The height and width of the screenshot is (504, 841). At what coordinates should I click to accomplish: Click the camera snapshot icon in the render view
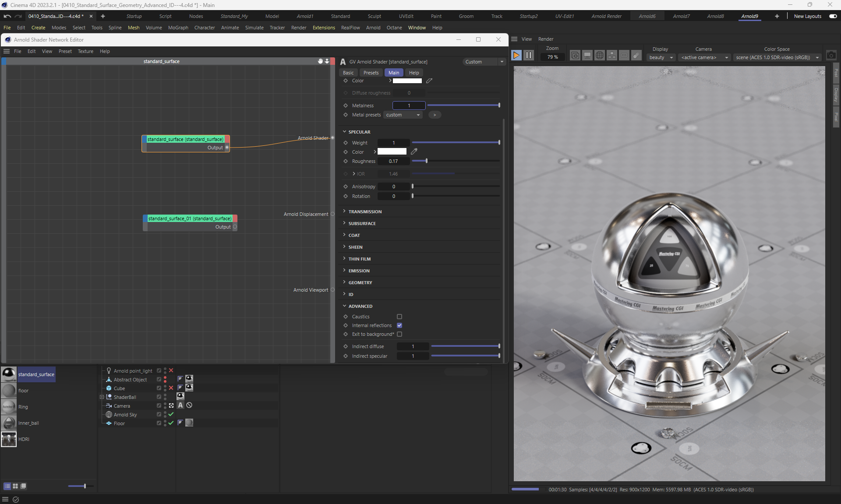tap(831, 56)
